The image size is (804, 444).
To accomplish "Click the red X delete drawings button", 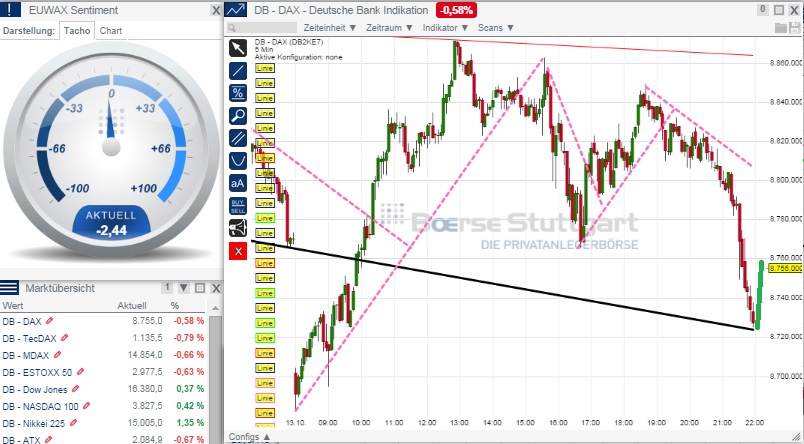I will (237, 251).
